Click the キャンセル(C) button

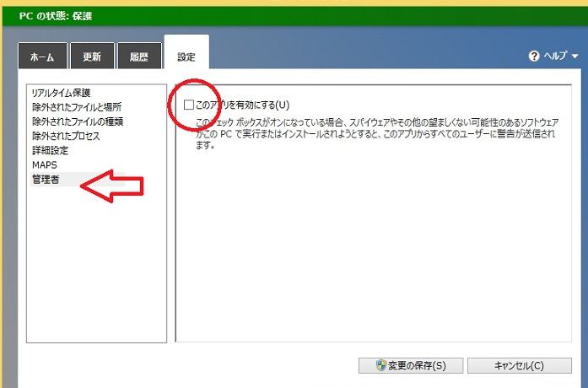pyautogui.click(x=520, y=365)
